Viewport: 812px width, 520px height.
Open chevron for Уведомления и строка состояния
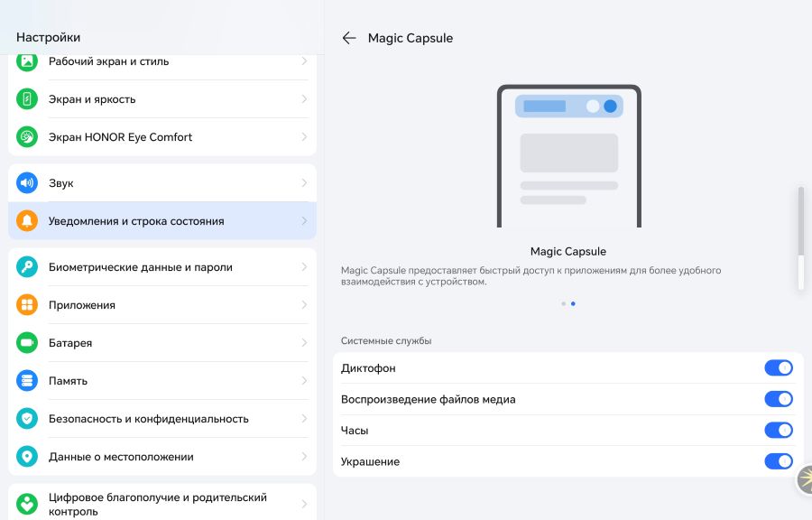[304, 220]
